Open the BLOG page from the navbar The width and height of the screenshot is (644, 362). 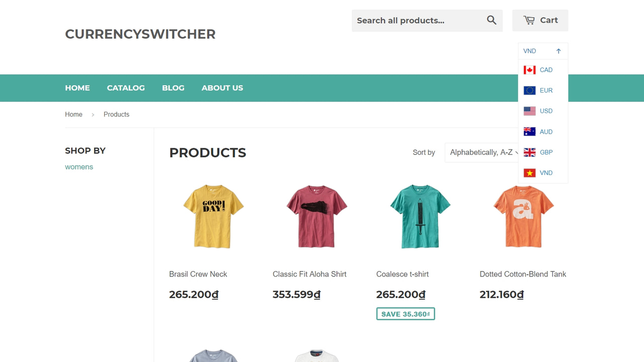(173, 88)
